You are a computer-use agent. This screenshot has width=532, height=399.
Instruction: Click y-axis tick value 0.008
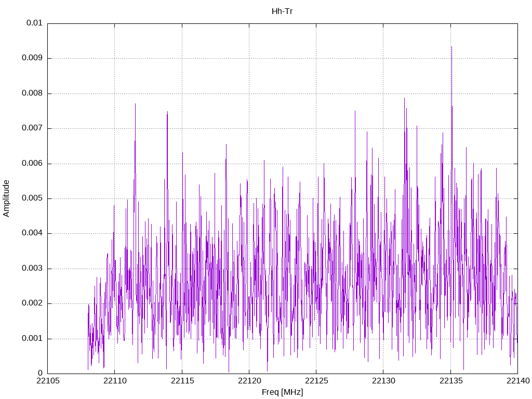point(32,94)
